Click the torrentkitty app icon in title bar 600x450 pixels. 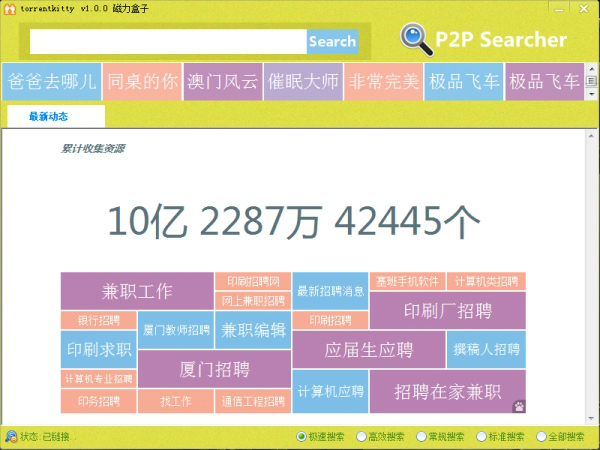9,8
